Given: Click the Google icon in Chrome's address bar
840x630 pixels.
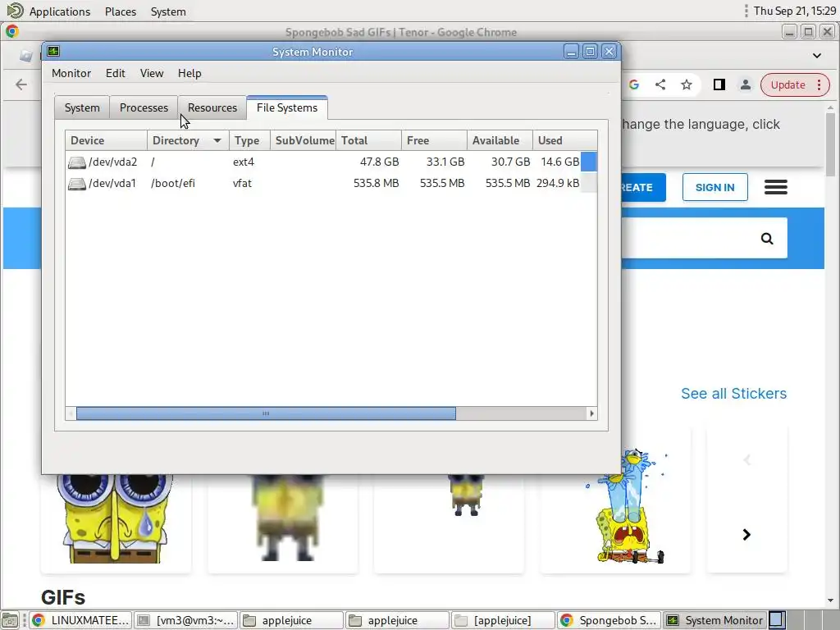Looking at the screenshot, I should coord(634,84).
